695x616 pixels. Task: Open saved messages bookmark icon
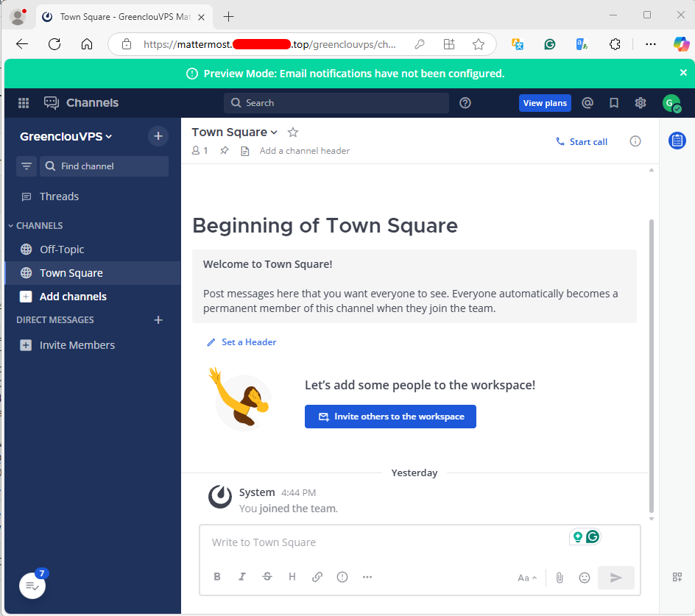point(614,103)
